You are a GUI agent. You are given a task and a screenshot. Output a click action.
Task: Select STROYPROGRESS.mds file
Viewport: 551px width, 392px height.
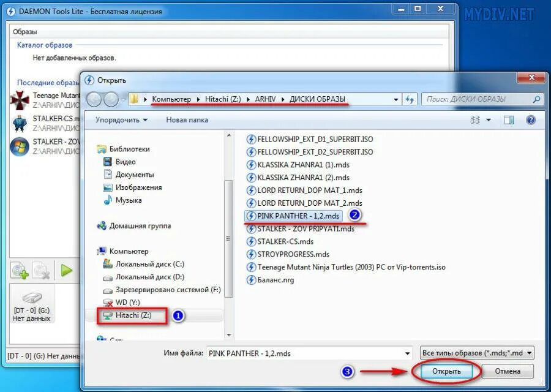(x=288, y=254)
